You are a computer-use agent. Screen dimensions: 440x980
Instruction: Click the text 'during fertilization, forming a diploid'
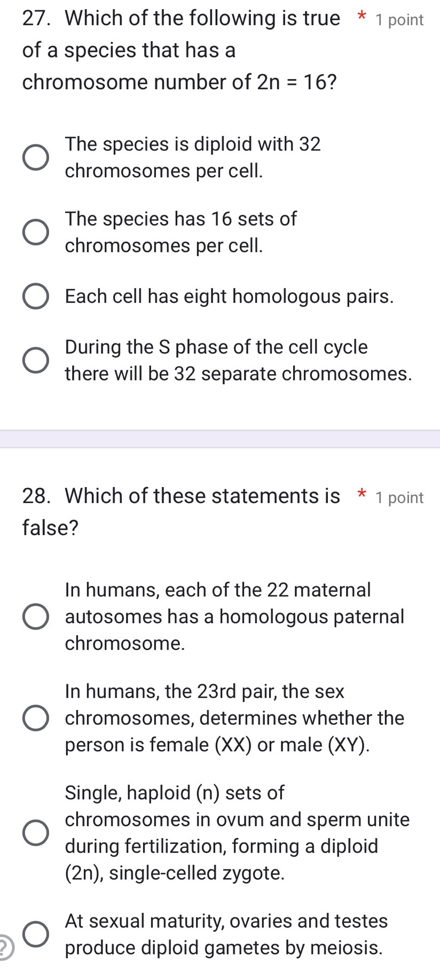(x=222, y=846)
